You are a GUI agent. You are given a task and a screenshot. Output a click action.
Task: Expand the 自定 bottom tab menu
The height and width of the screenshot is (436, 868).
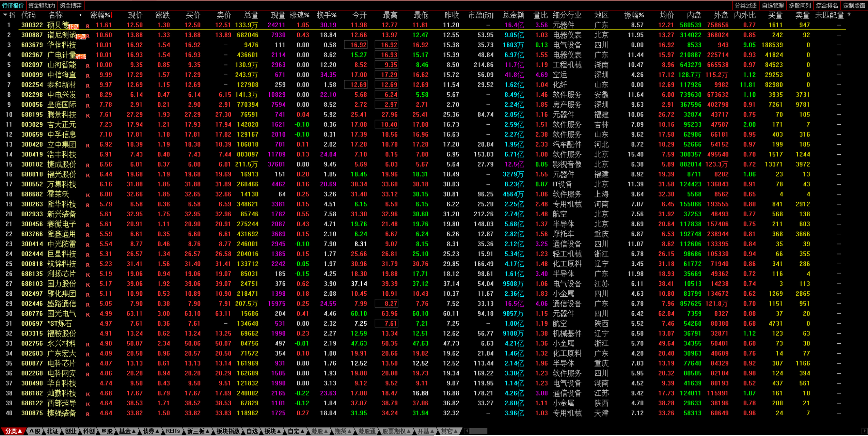[296, 431]
